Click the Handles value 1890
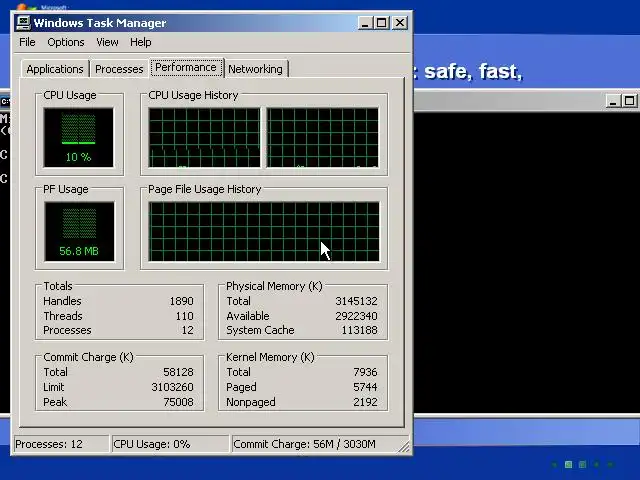Image resolution: width=640 pixels, height=480 pixels. click(181, 301)
